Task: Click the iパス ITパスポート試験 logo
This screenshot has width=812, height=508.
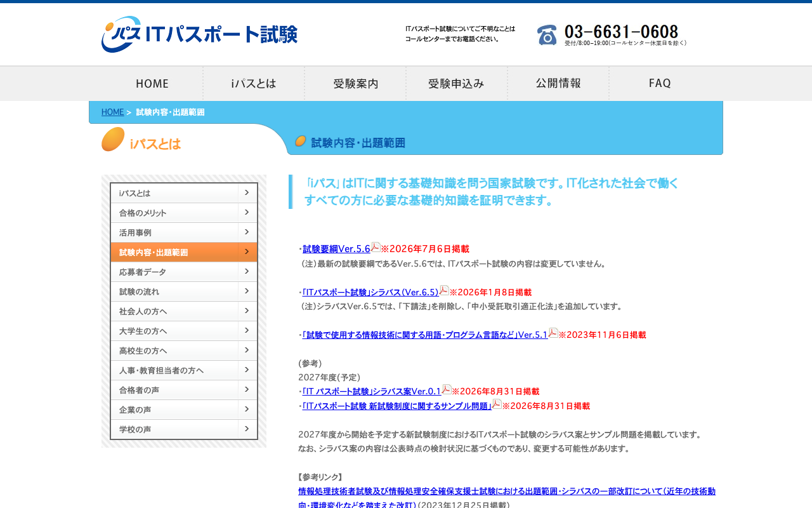Action: (x=199, y=34)
